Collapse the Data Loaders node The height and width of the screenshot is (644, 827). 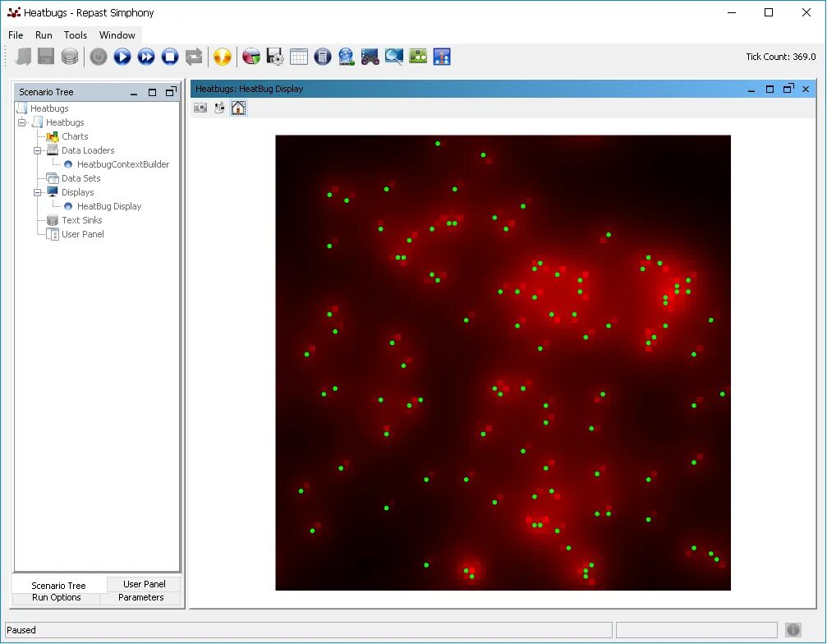pos(38,150)
